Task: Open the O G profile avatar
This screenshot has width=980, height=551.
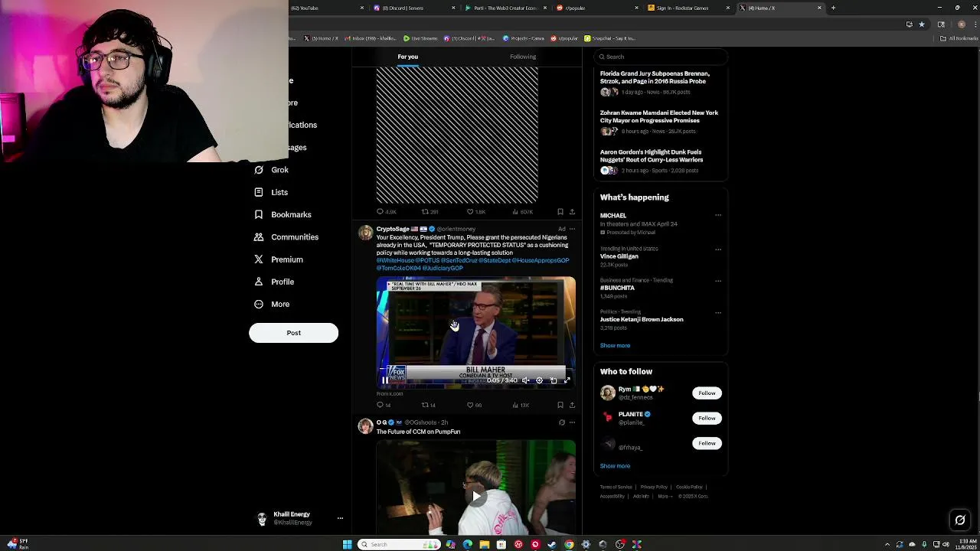Action: pos(365,425)
